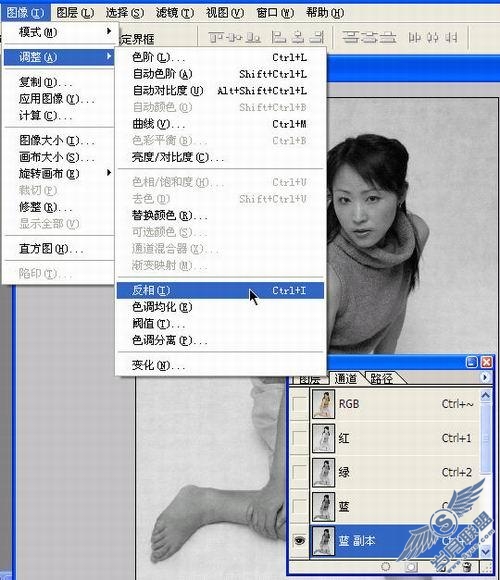
Task: Open the 窗口(W) menu
Action: pos(275,13)
